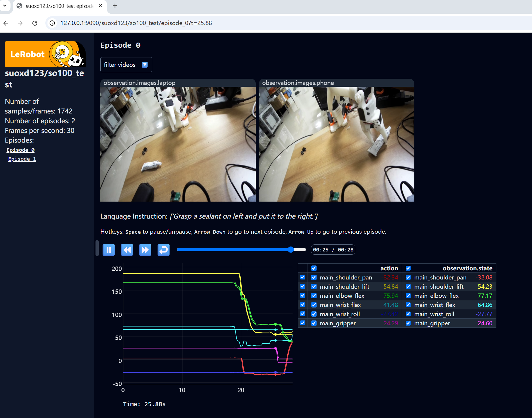
Task: Click the LeRobot logo
Action: pos(45,54)
